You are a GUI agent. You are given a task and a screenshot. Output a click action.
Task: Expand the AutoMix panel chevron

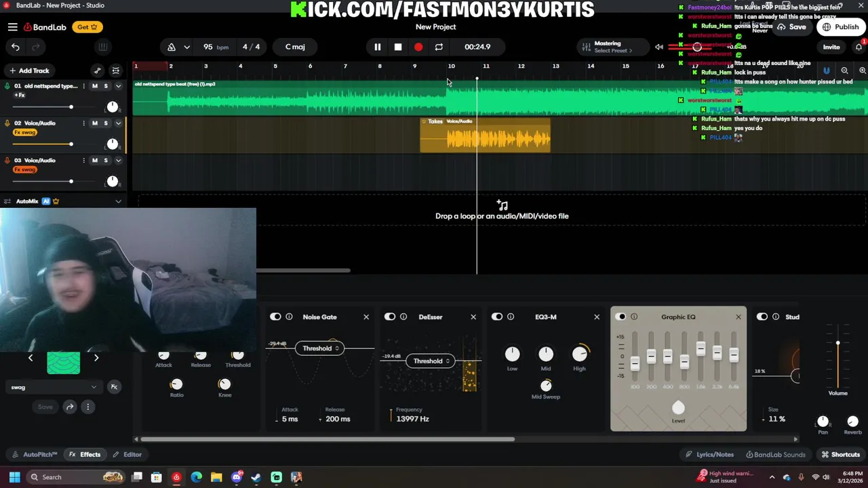tap(118, 201)
